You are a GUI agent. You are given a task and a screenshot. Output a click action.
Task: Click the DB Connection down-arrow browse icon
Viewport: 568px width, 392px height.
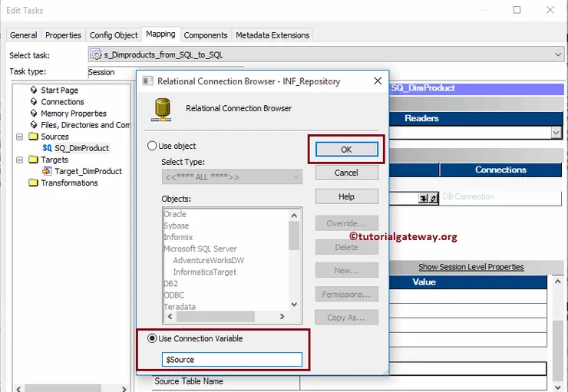click(422, 199)
